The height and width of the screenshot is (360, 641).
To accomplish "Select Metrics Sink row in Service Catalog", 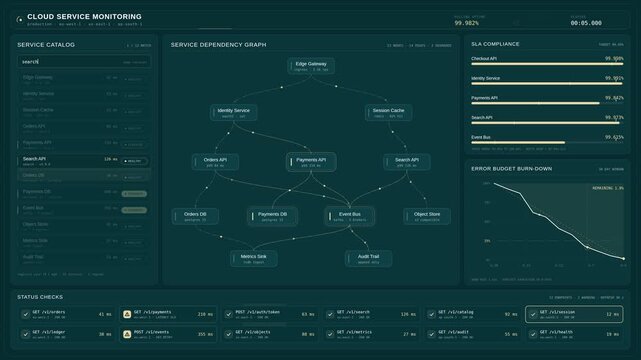I will (x=84, y=243).
